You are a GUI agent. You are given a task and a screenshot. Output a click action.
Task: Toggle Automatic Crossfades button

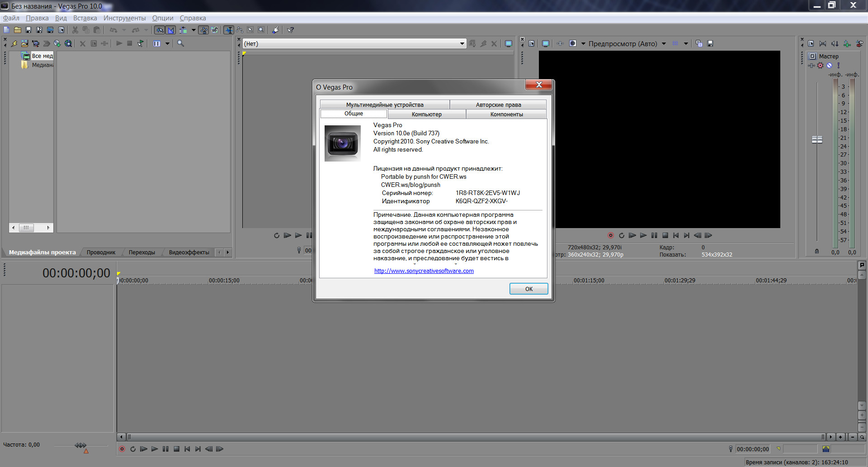point(171,30)
